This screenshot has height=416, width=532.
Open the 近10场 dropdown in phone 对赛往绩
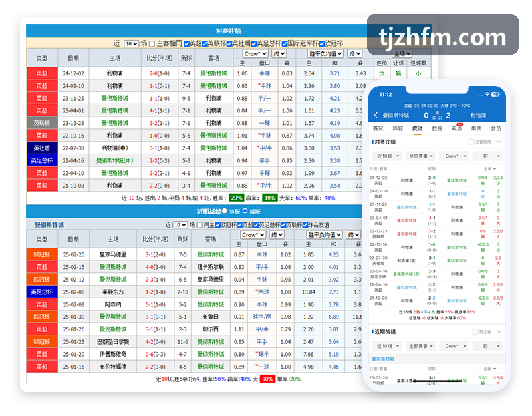point(387,156)
